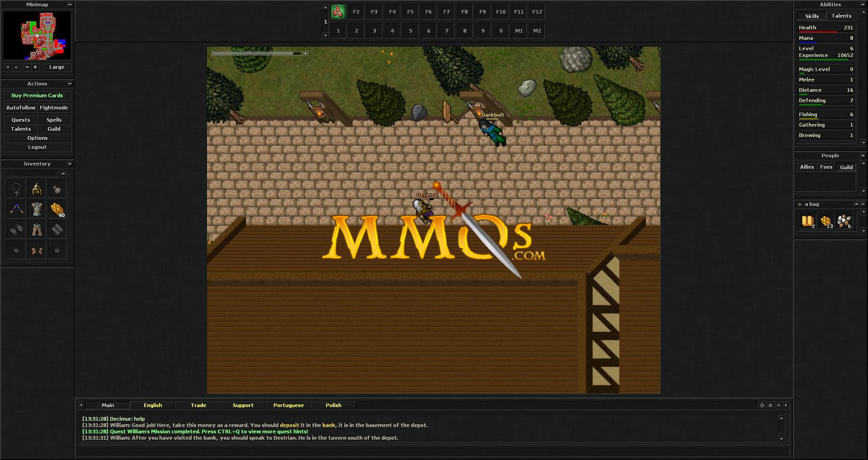Select the golden helmet in inventory
This screenshot has height=460, width=868.
[x=37, y=189]
